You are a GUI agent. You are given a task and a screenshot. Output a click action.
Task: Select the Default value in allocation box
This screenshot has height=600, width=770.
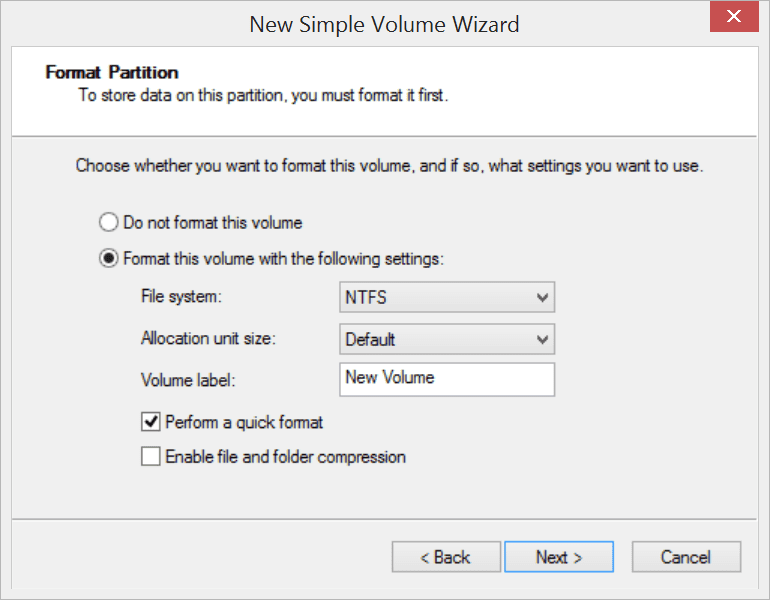(x=370, y=339)
